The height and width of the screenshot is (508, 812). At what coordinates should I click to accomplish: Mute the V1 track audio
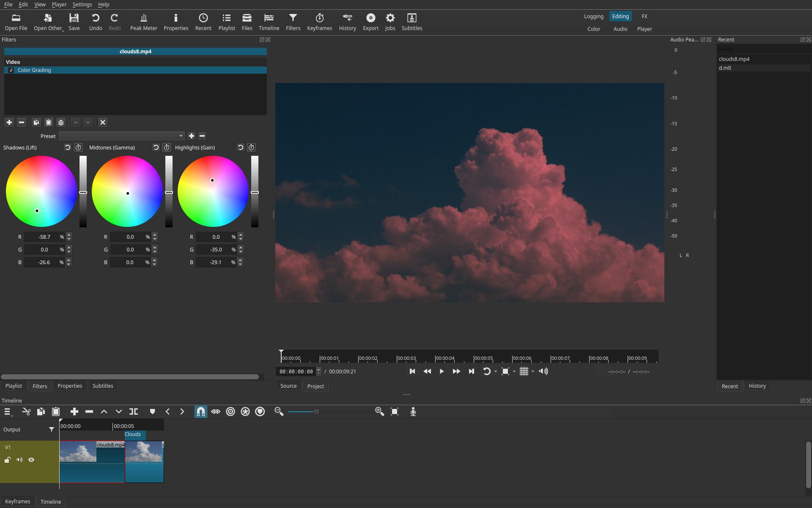coord(19,460)
